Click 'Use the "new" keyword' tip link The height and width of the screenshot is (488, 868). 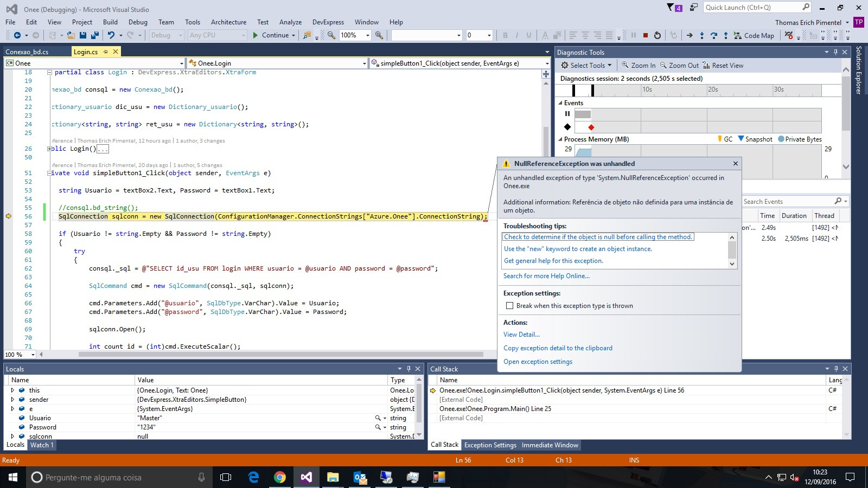pyautogui.click(x=578, y=249)
